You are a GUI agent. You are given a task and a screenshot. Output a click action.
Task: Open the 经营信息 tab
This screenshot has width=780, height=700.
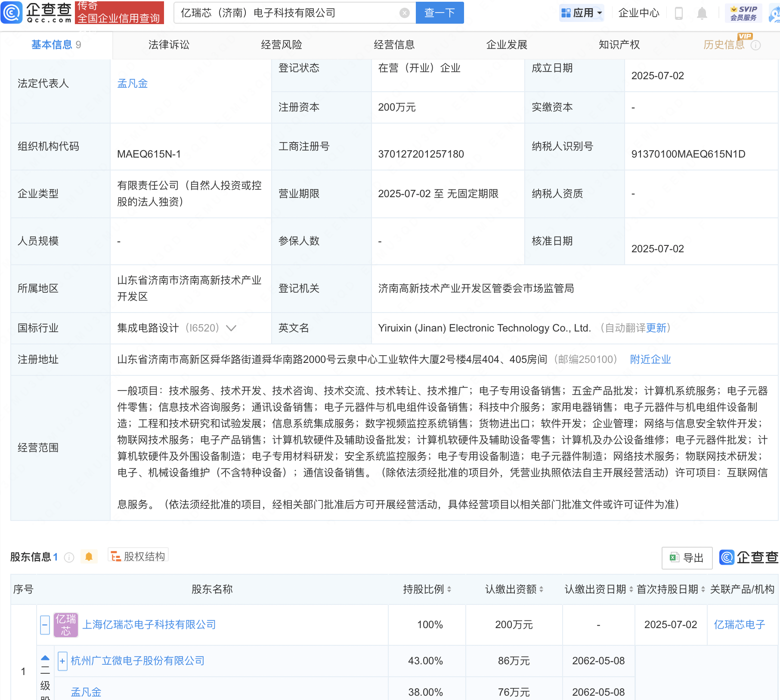tap(394, 45)
